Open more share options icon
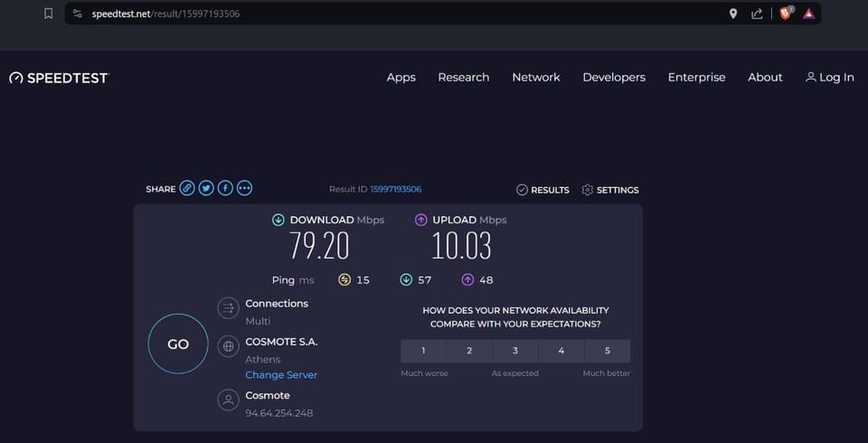Viewport: 868px width, 443px height. coord(244,188)
